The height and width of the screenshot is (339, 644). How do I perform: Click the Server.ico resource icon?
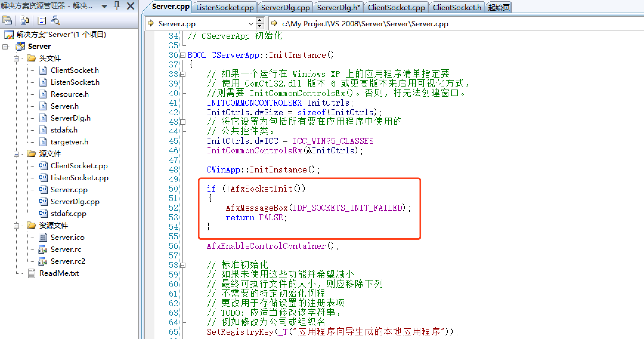pyautogui.click(x=43, y=237)
